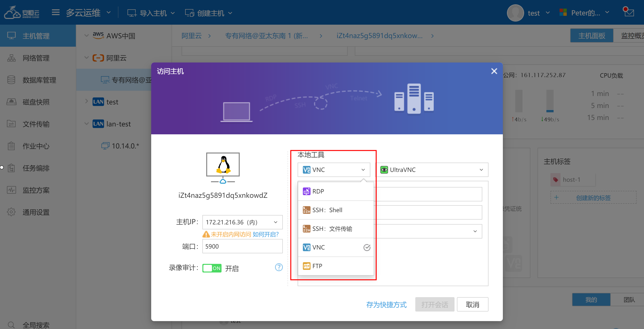Image resolution: width=644 pixels, height=329 pixels.
Task: Click the AWS logo in tree
Action: pyautogui.click(x=98, y=35)
